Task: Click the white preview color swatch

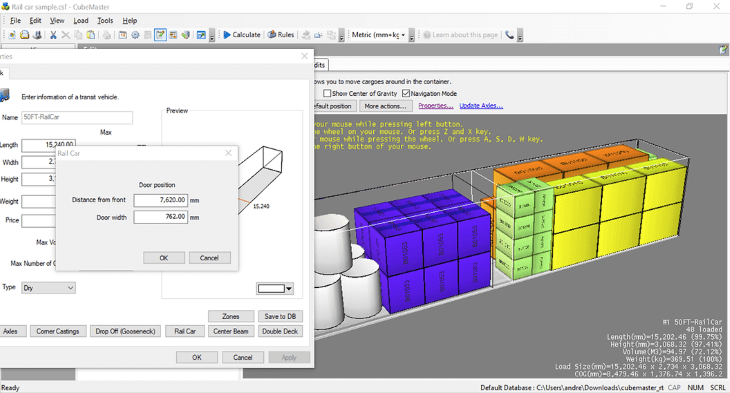Action: click(271, 289)
